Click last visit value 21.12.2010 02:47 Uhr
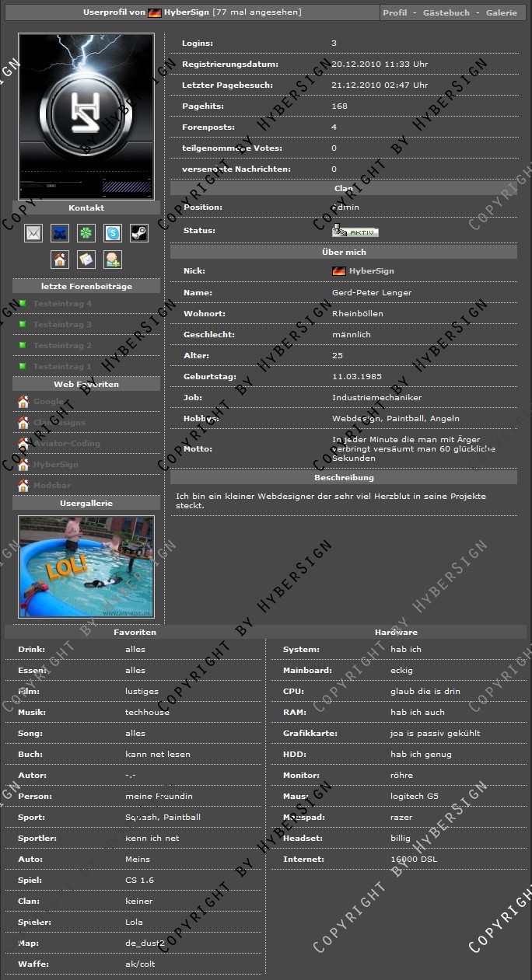 point(380,85)
